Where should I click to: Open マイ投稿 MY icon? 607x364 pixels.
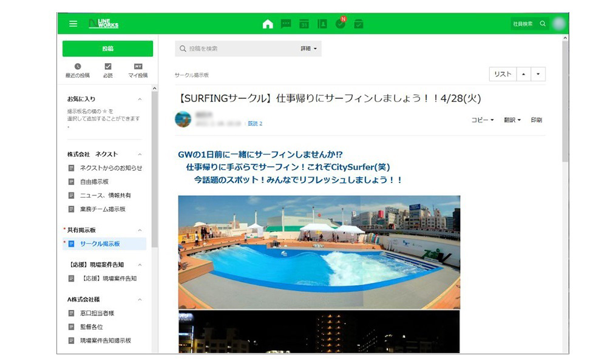[x=138, y=66]
